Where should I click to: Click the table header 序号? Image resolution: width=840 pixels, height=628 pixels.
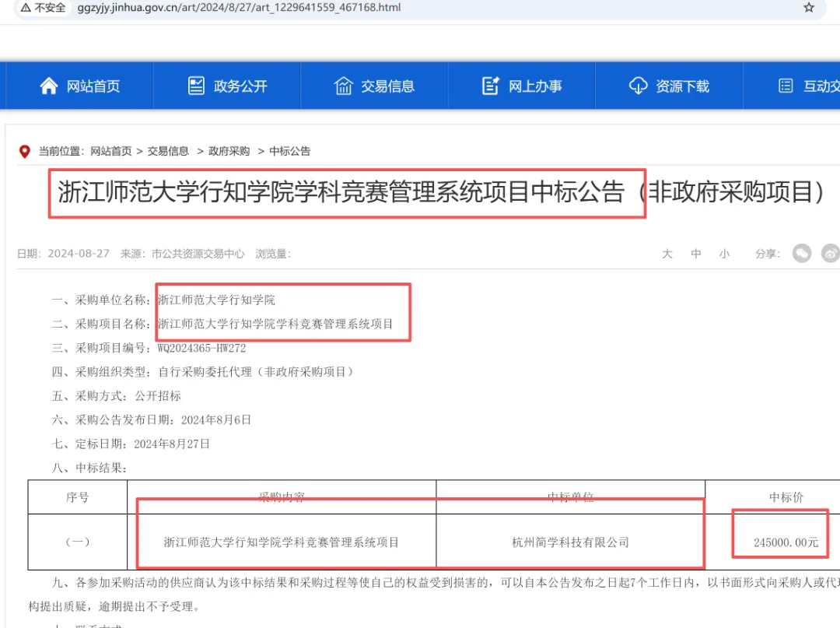click(x=78, y=497)
